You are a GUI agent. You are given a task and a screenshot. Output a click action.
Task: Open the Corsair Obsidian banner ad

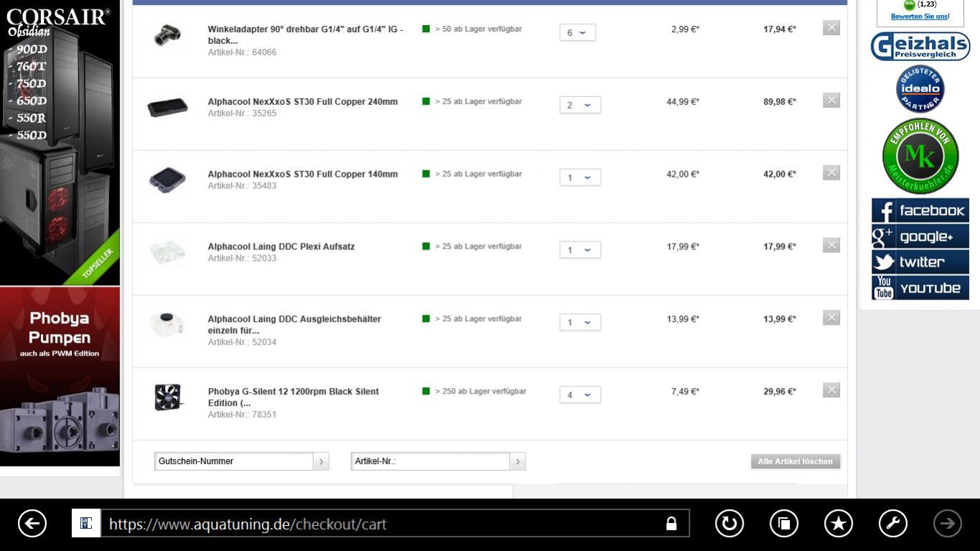click(x=60, y=142)
